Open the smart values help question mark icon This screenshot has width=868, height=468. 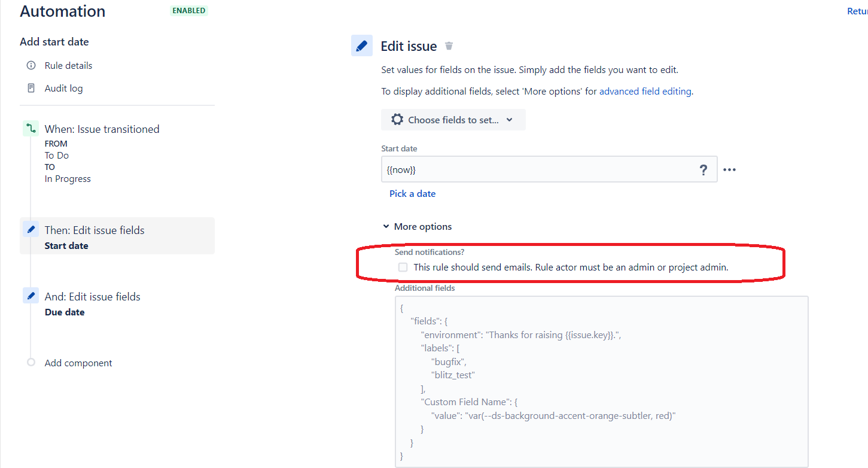coord(703,169)
